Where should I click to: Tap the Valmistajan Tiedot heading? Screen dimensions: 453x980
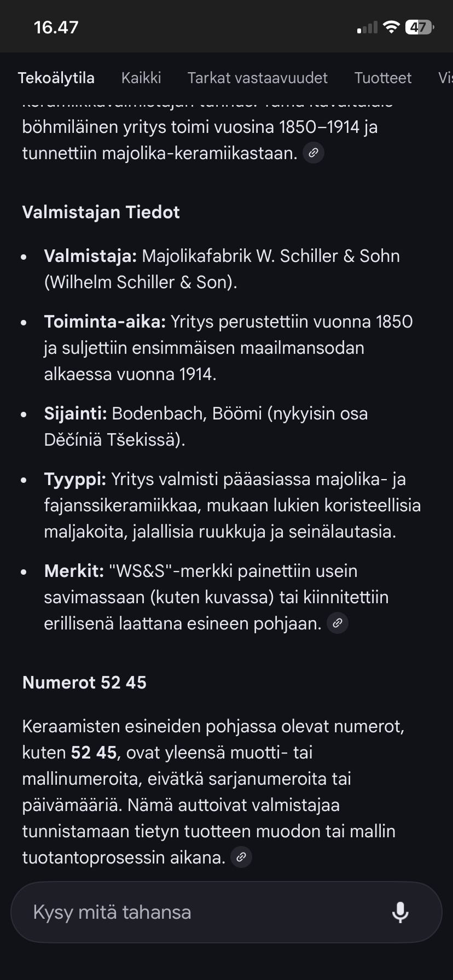(101, 212)
